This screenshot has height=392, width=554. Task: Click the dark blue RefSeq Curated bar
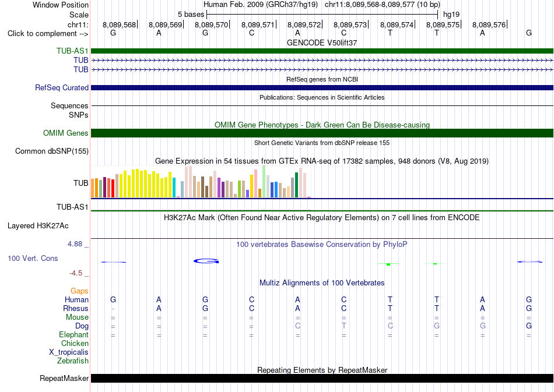tap(322, 87)
